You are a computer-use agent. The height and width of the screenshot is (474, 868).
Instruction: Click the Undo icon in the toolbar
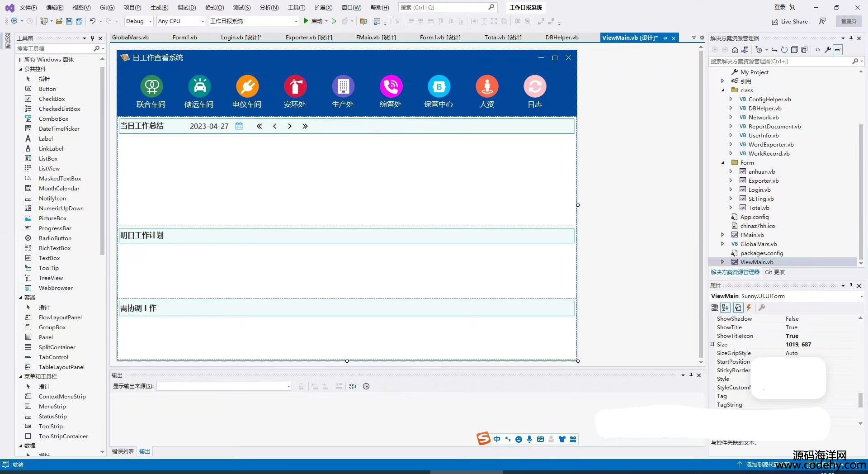(x=92, y=21)
